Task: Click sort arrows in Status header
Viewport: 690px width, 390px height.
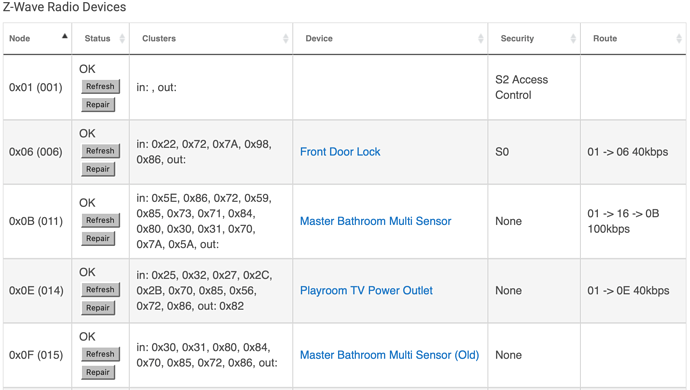Action: point(122,39)
